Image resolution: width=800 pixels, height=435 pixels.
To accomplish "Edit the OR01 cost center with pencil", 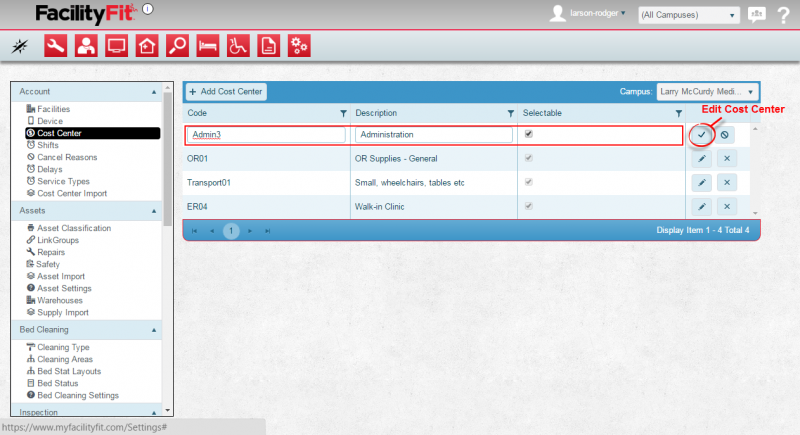I will [x=702, y=159].
